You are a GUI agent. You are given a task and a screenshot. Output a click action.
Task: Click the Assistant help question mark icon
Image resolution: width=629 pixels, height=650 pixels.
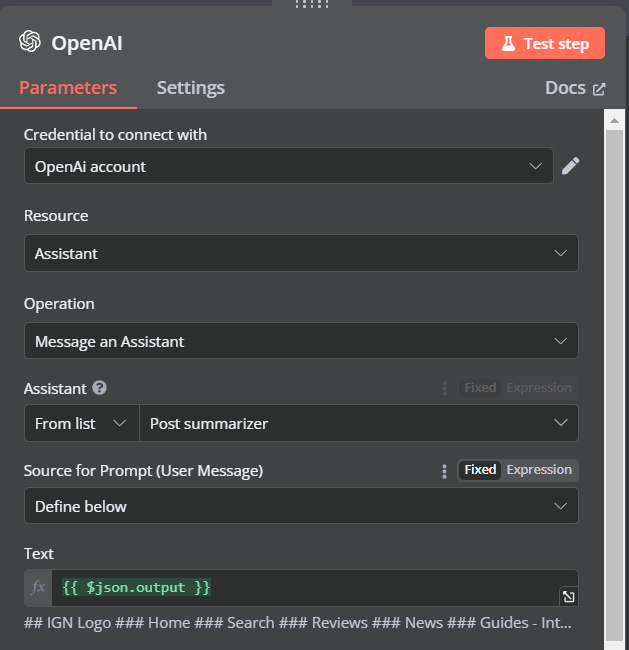(100, 388)
